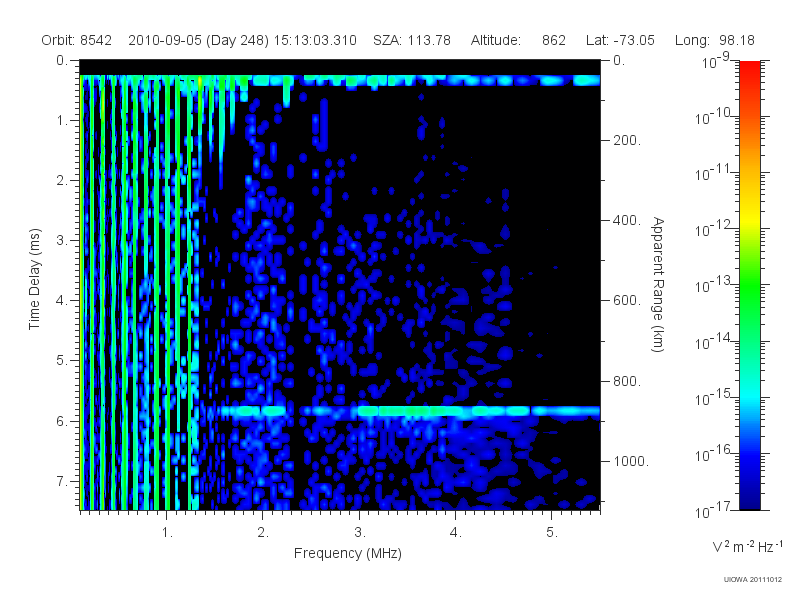
Task: Click the '1000.' apparent range tick label
Action: 631,461
